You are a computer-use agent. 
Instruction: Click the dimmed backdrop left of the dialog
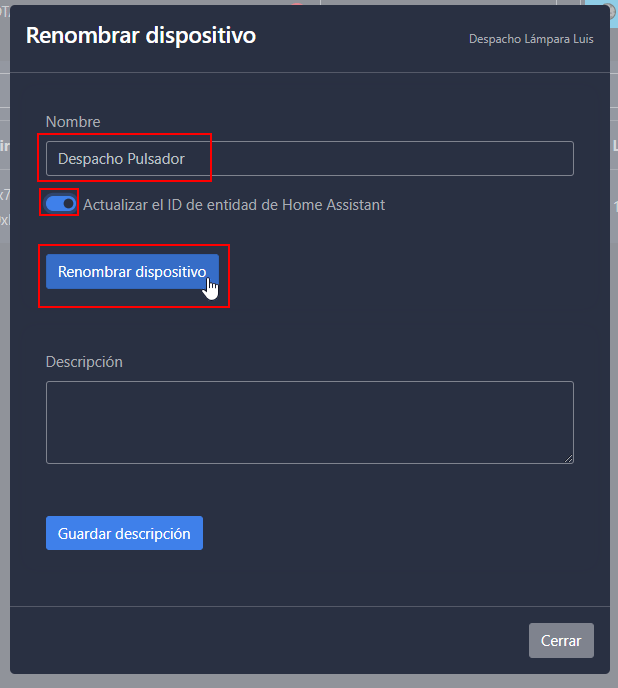4,400
